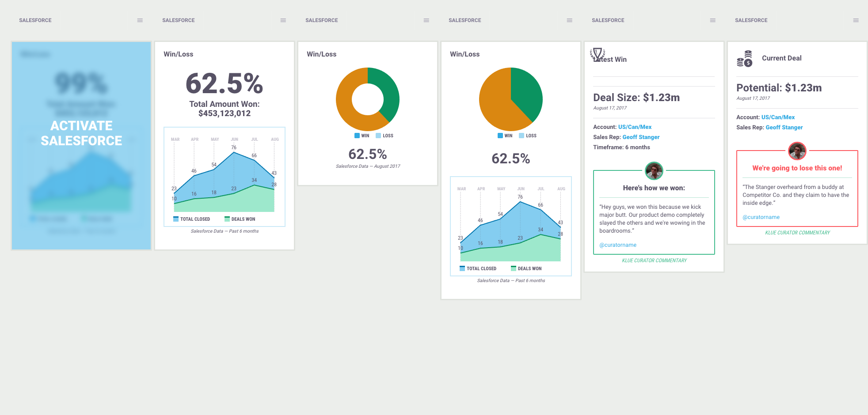Click 'Salesforce Data — August 2017' caption
The image size is (868, 415).
pos(368,166)
